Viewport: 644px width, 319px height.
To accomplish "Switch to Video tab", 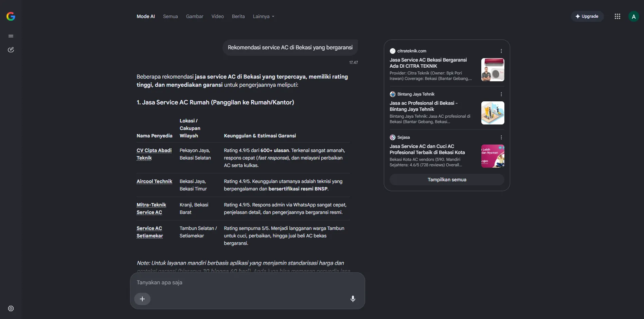I will tap(217, 16).
